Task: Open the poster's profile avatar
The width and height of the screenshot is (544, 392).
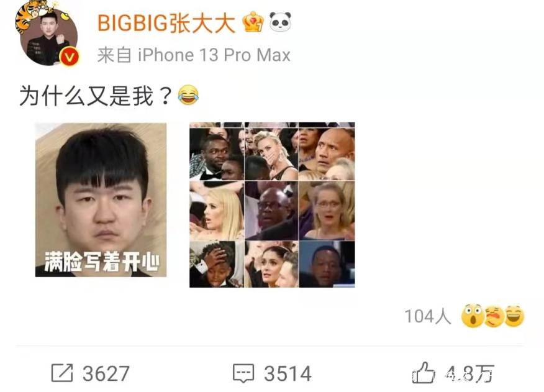Action: [x=48, y=35]
